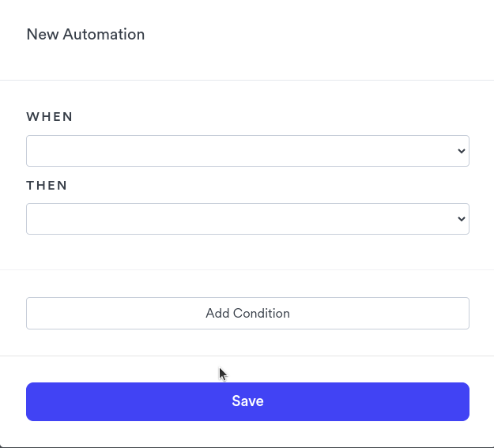Screen dimensions: 494x448
Task: Click the white Add Condition outlined button
Action: 247,313
